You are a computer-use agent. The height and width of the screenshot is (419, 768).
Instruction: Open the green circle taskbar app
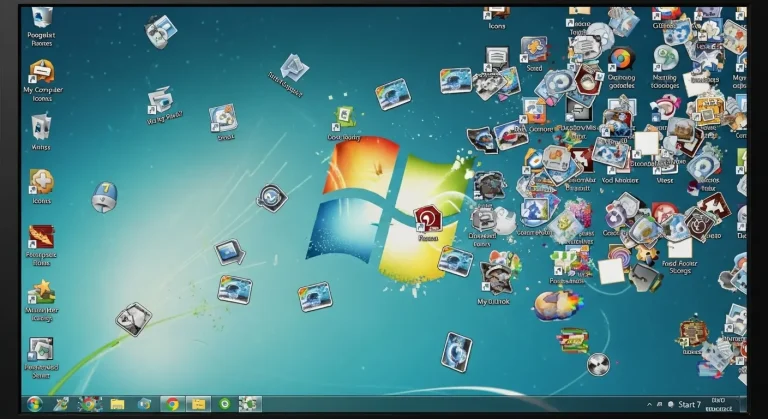[x=225, y=404]
